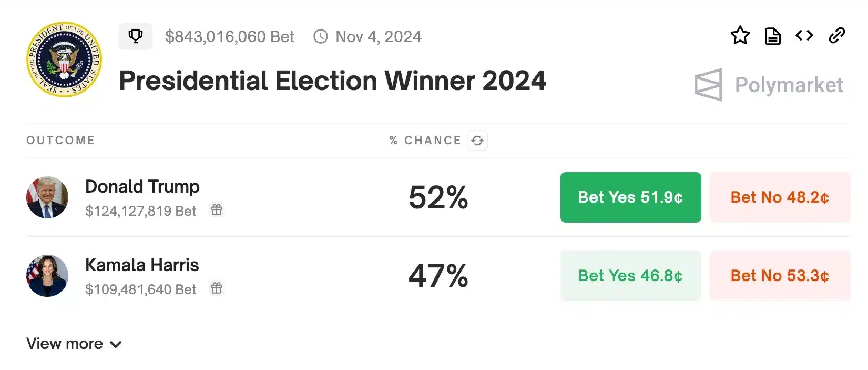Click the clock icon near Nov 4, 2024
Image resolution: width=868 pixels, height=370 pixels.
point(321,36)
